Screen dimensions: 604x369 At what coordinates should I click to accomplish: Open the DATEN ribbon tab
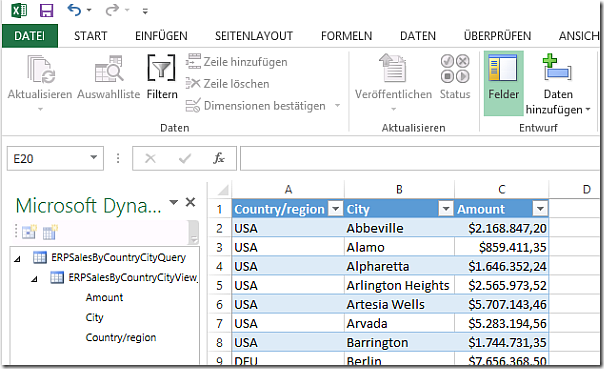pos(418,36)
